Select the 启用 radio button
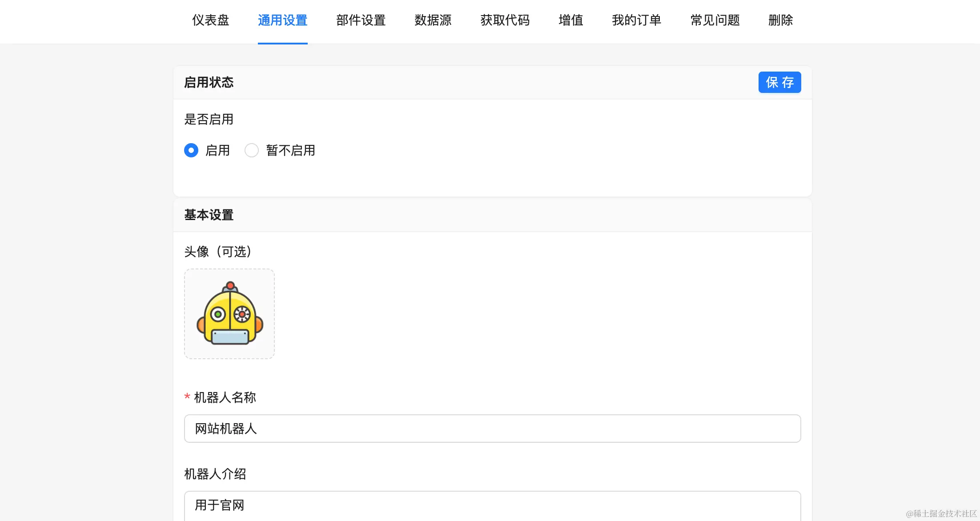This screenshot has width=980, height=521. pos(191,150)
